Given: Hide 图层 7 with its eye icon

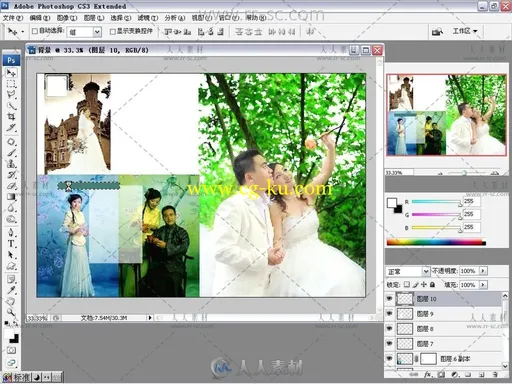Looking at the screenshot, I should click(x=389, y=343).
